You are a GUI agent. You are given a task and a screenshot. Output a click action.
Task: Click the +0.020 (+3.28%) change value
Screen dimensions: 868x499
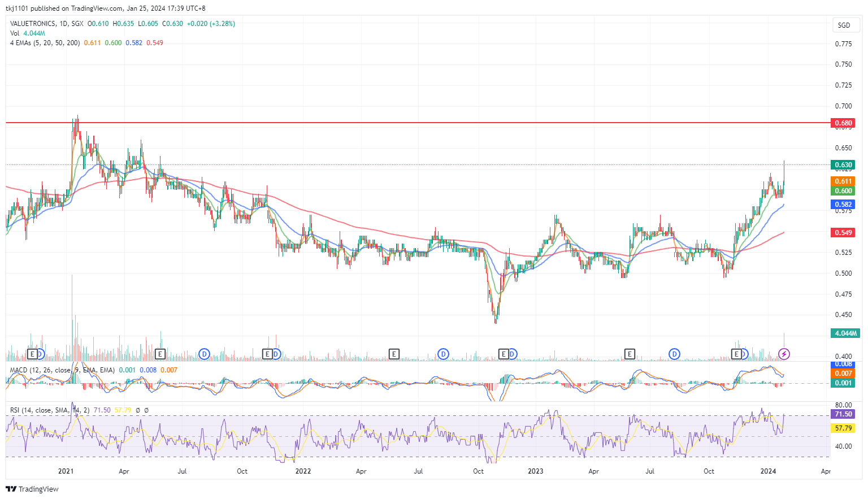[x=211, y=24]
